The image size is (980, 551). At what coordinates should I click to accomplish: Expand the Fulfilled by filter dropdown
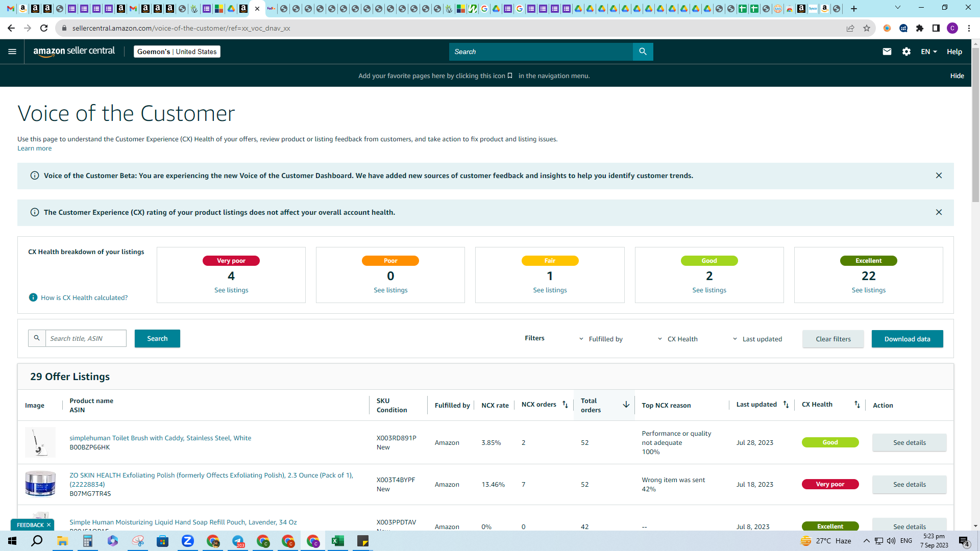[x=601, y=339]
